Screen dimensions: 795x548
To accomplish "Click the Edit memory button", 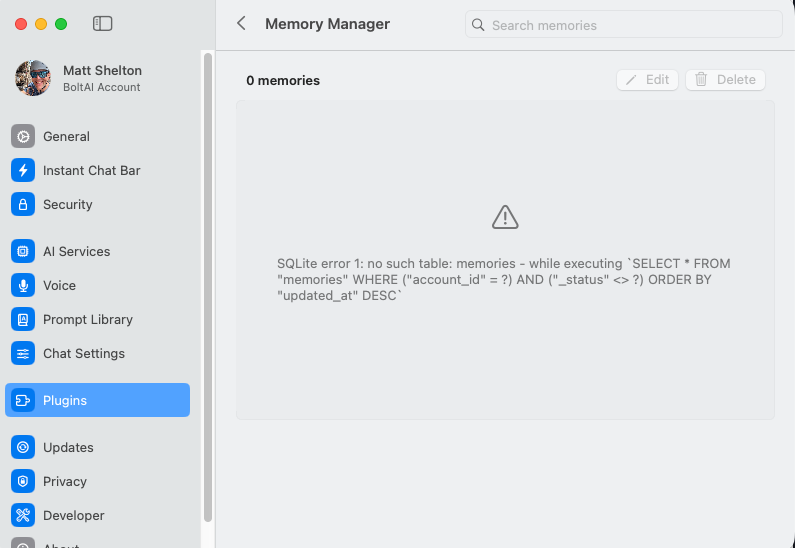I will (647, 80).
